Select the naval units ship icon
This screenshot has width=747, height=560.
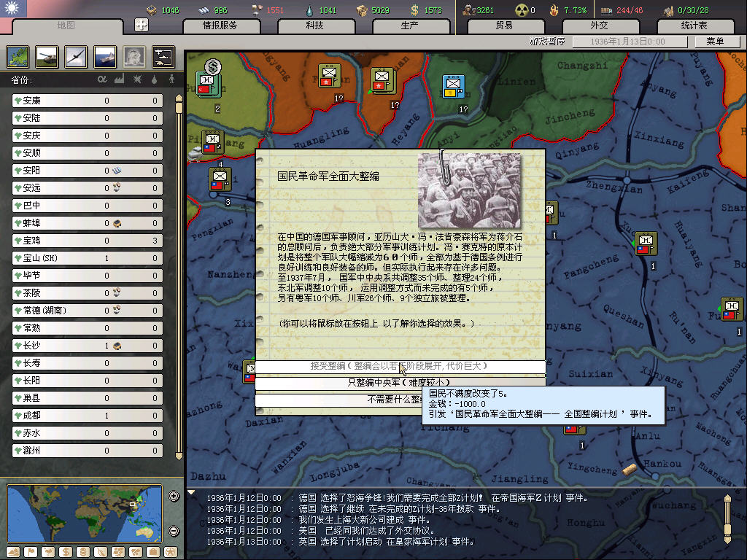[104, 56]
